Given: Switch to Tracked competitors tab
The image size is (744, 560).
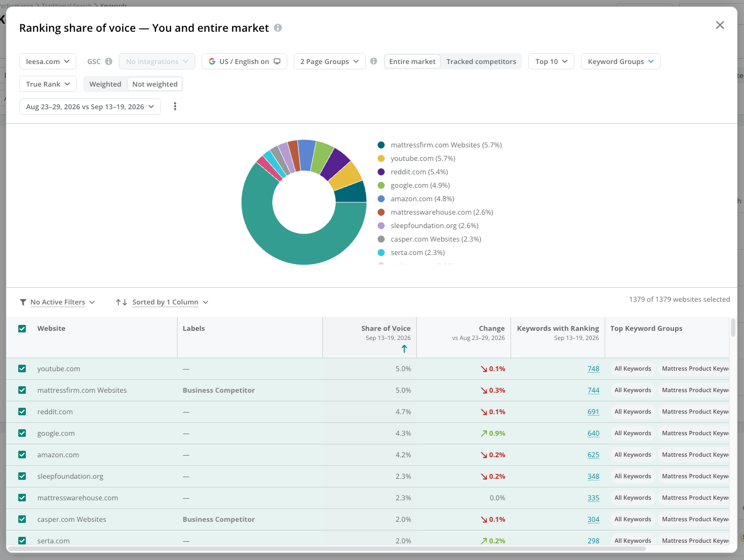Looking at the screenshot, I should click(481, 61).
